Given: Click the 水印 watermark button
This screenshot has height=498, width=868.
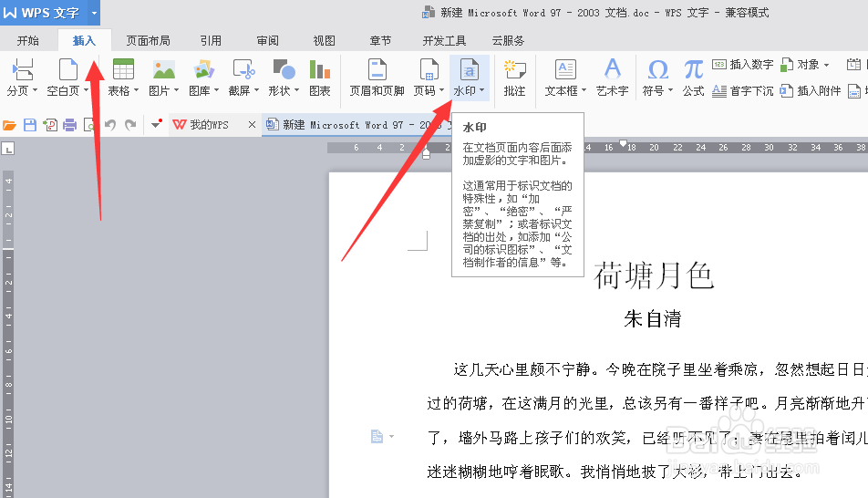Looking at the screenshot, I should pos(470,78).
